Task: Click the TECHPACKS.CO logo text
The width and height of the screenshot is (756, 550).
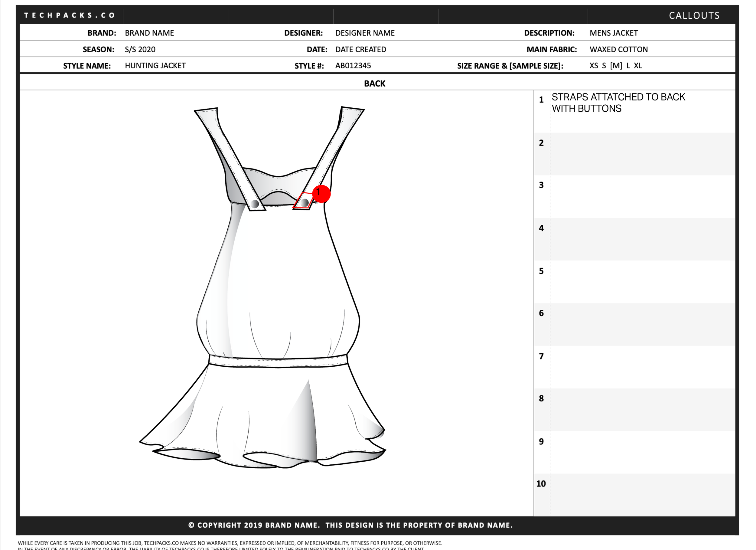Action: (x=69, y=15)
